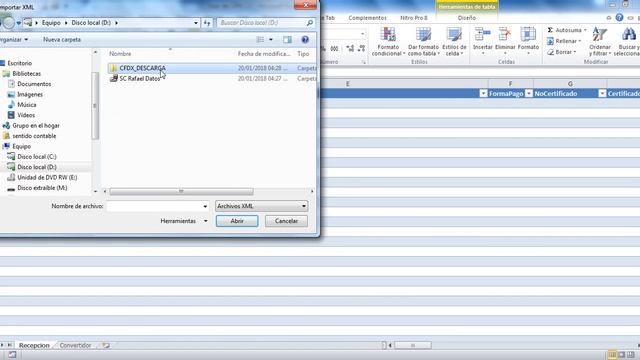Click the dialog help icon
Viewport: 640px width, 360px height.
pos(305,40)
